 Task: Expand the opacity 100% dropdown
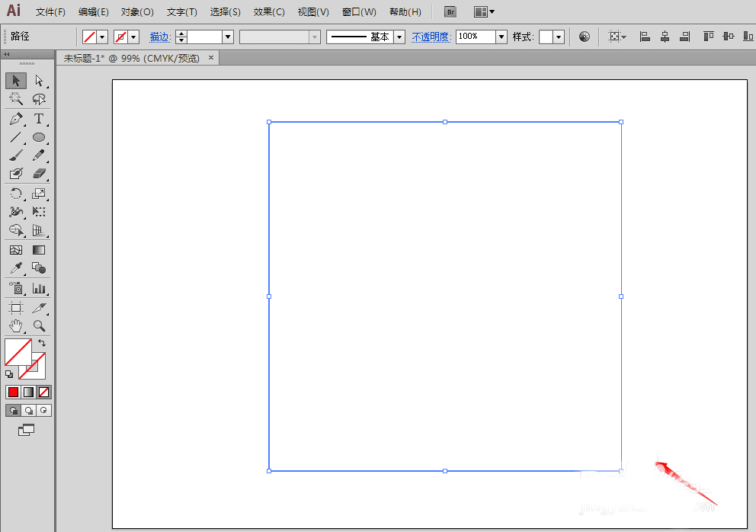[x=501, y=37]
